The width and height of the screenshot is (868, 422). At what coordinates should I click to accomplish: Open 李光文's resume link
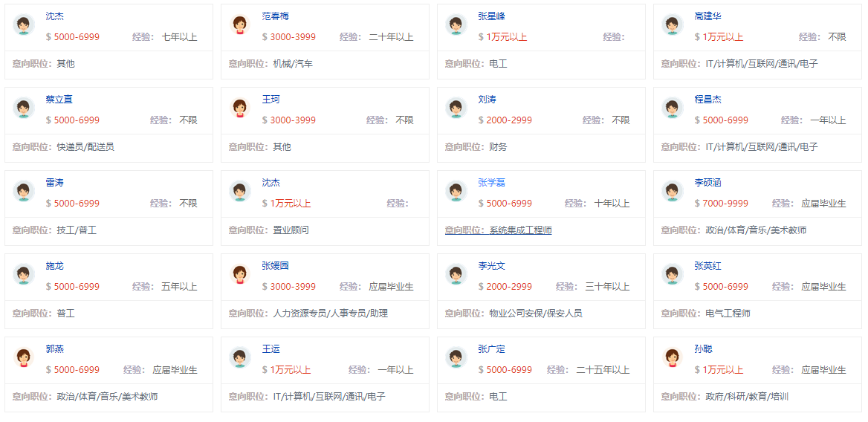coord(491,266)
